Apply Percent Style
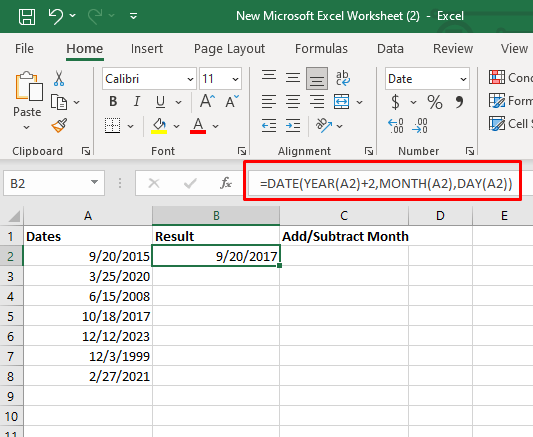The height and width of the screenshot is (437, 533). [x=435, y=102]
